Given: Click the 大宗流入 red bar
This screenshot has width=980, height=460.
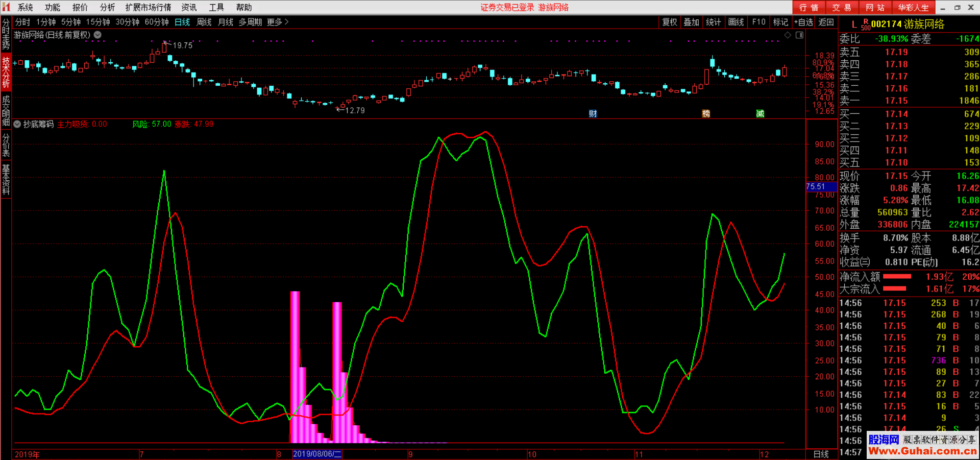Looking at the screenshot, I should tap(894, 288).
